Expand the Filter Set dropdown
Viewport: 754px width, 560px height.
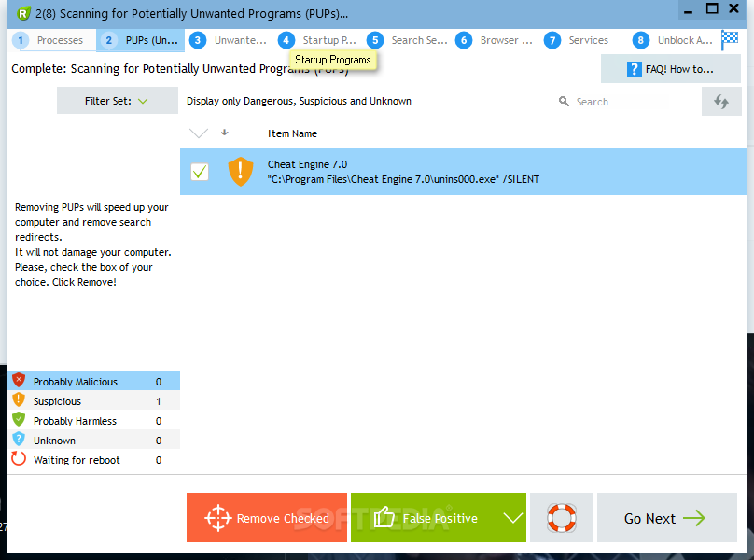click(x=118, y=101)
